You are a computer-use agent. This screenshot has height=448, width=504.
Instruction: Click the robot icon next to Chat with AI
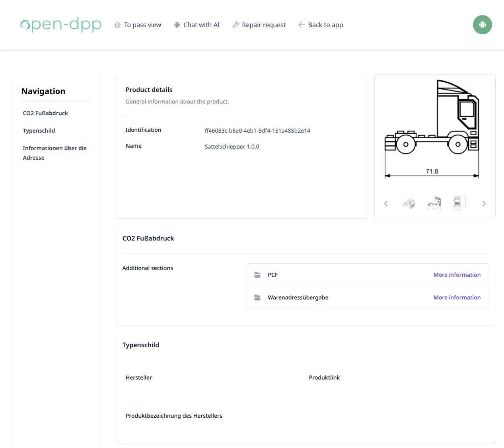[x=177, y=25]
